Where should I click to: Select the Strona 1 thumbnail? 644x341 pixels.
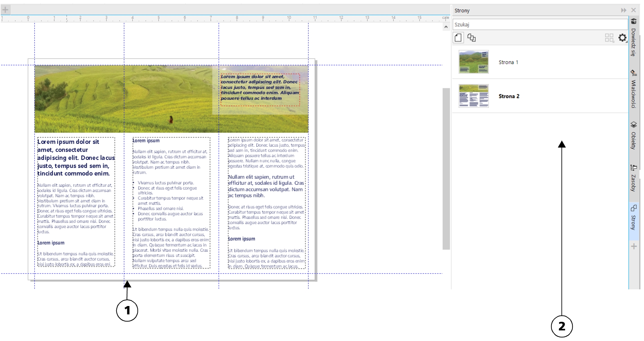coord(473,62)
